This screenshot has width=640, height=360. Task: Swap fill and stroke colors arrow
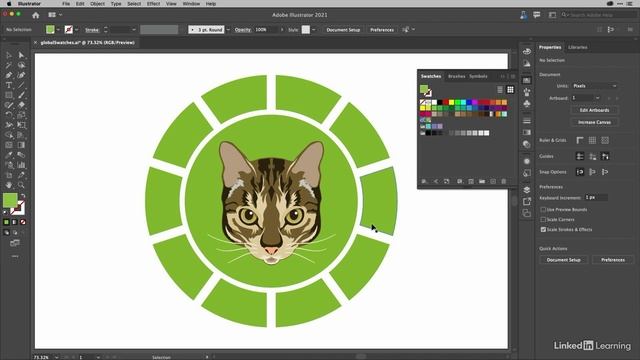point(23,196)
